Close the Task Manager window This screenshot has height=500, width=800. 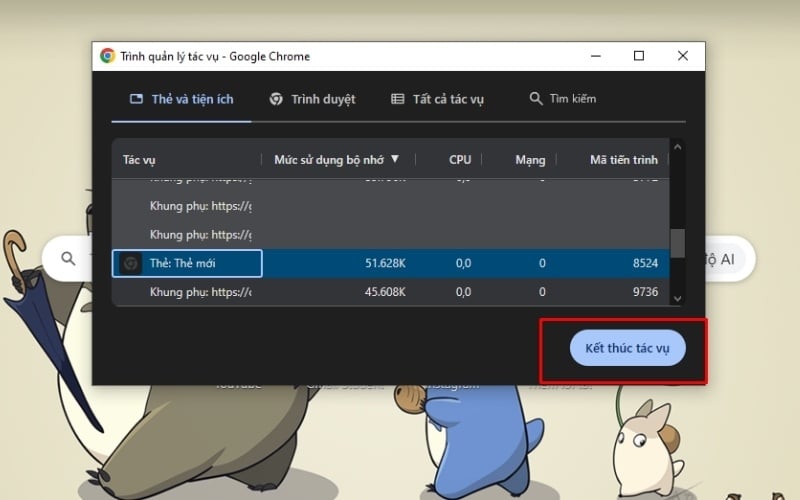click(x=683, y=56)
